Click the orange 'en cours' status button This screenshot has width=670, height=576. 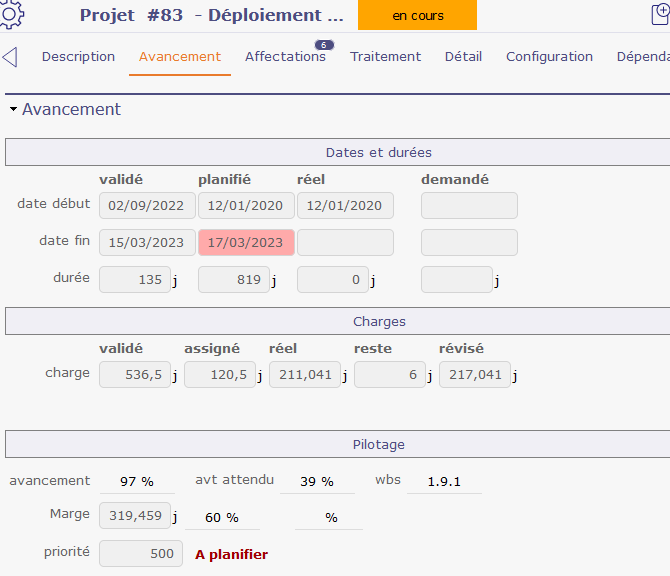pos(417,15)
